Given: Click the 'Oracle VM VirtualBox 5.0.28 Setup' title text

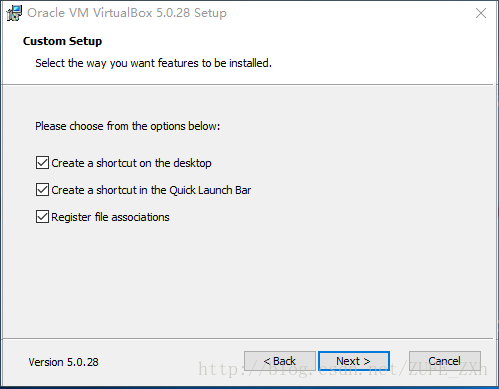Looking at the screenshot, I should tap(127, 13).
